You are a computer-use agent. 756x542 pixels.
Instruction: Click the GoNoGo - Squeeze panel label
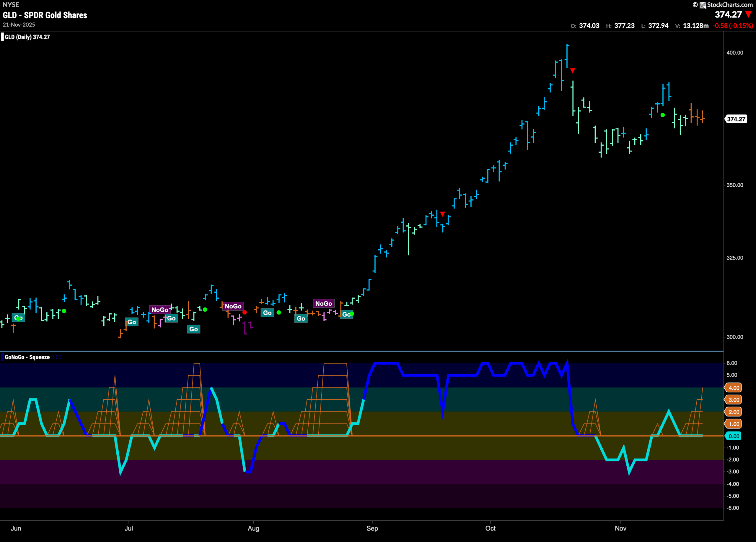[27, 357]
